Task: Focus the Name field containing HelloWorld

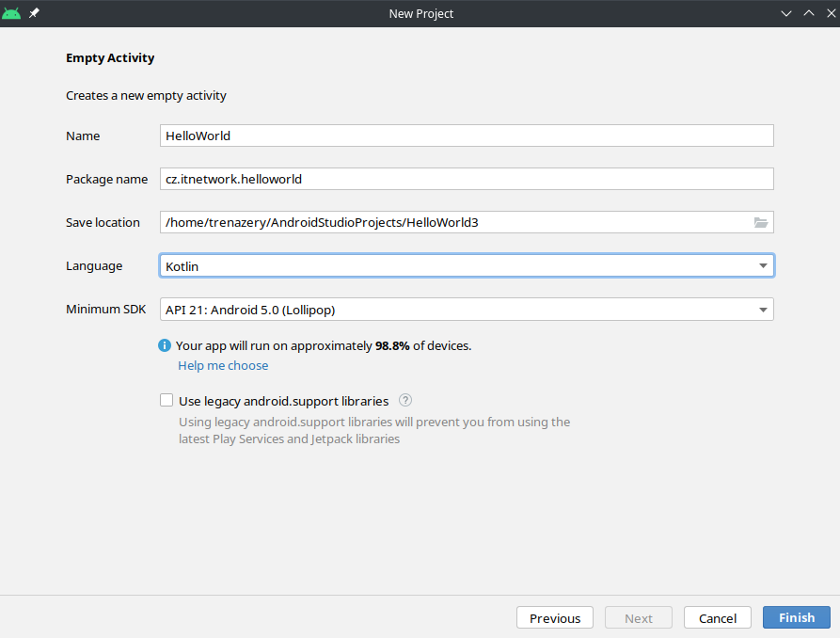Action: tap(467, 136)
